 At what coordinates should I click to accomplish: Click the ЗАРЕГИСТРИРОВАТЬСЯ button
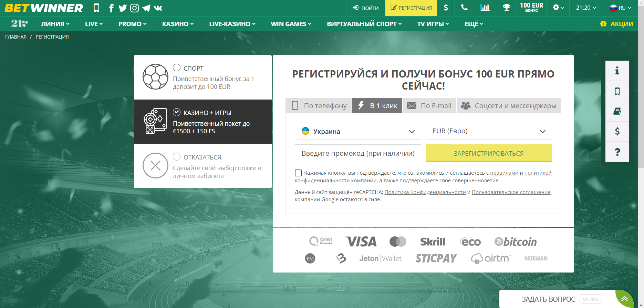(489, 153)
